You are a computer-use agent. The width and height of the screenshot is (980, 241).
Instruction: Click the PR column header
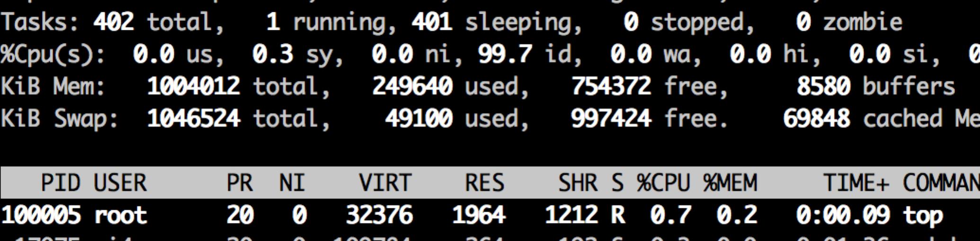[240, 183]
